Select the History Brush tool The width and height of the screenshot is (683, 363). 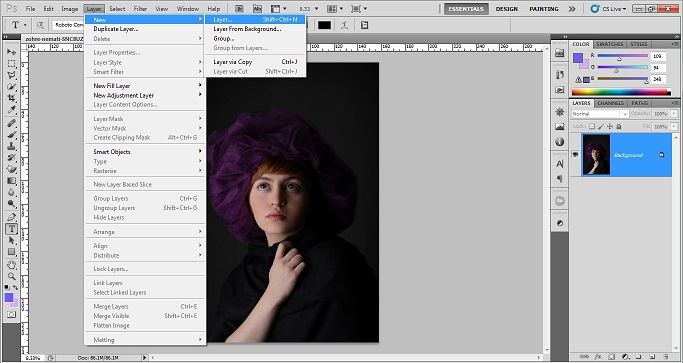tap(11, 158)
